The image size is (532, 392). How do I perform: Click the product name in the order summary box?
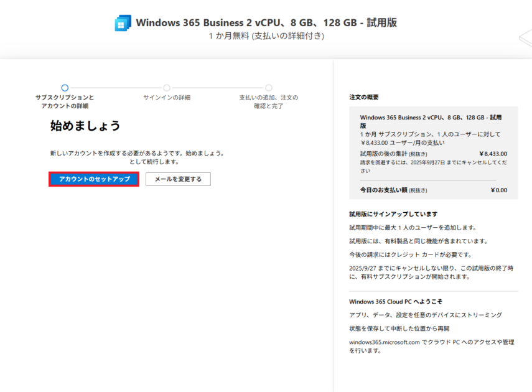(431, 121)
